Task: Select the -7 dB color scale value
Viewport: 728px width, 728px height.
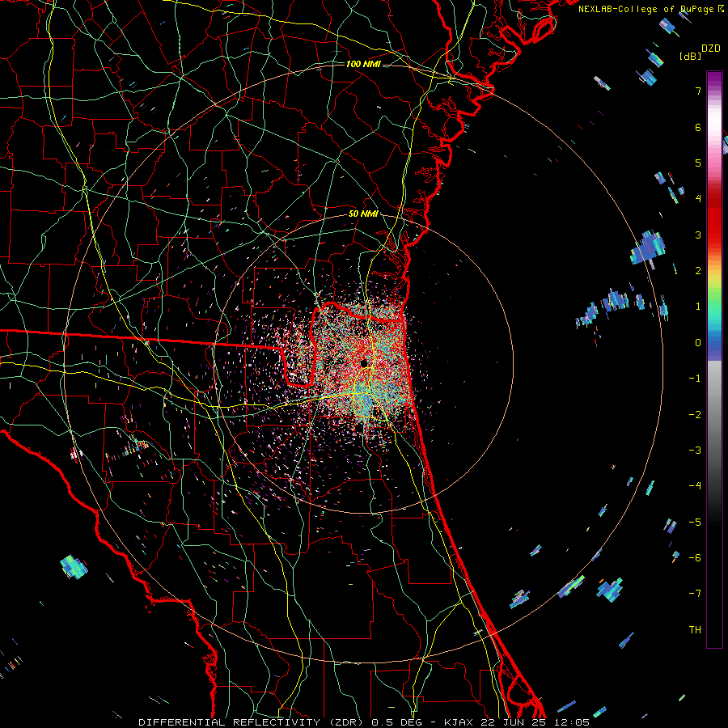Action: tap(695, 594)
